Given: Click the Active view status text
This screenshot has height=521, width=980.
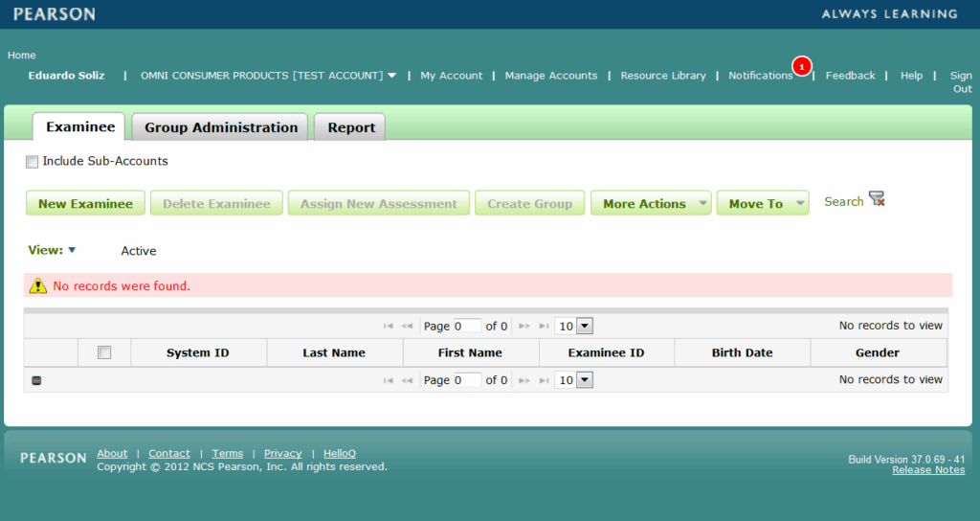Looking at the screenshot, I should pyautogui.click(x=139, y=251).
